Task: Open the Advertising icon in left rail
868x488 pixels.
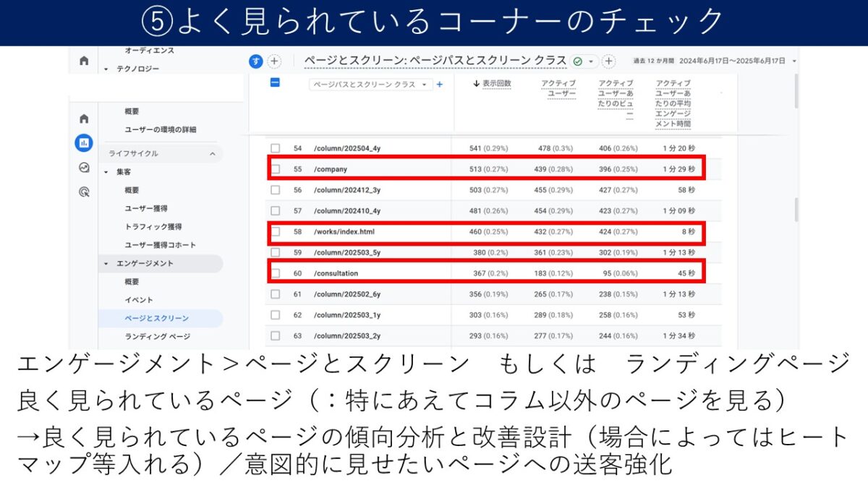Action: [x=84, y=192]
